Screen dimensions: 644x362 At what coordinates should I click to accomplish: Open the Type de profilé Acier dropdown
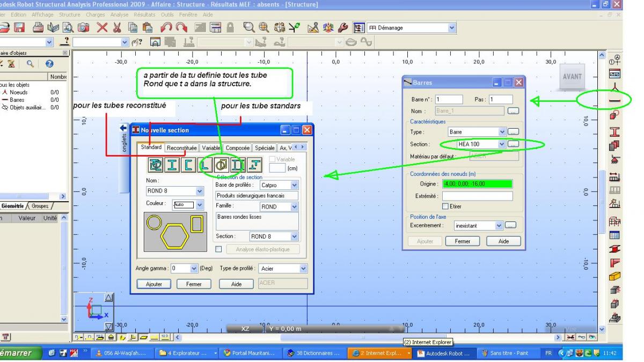tap(303, 268)
